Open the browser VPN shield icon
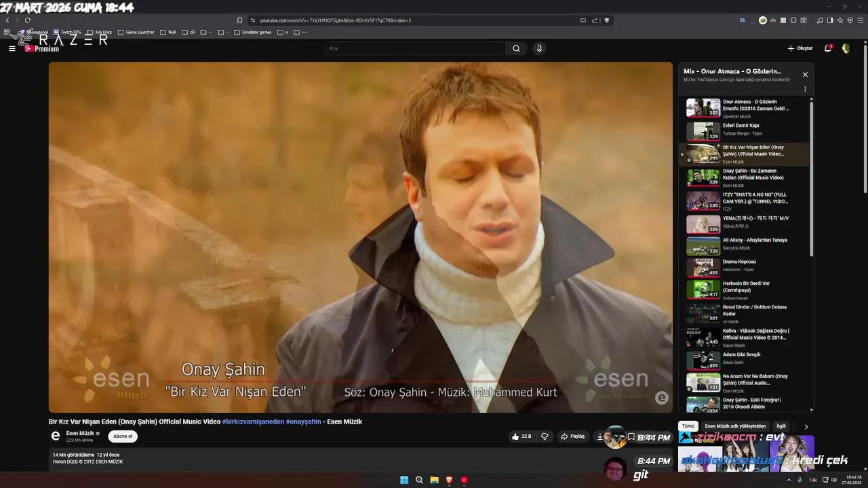Screen dimensions: 868x488 850,20
